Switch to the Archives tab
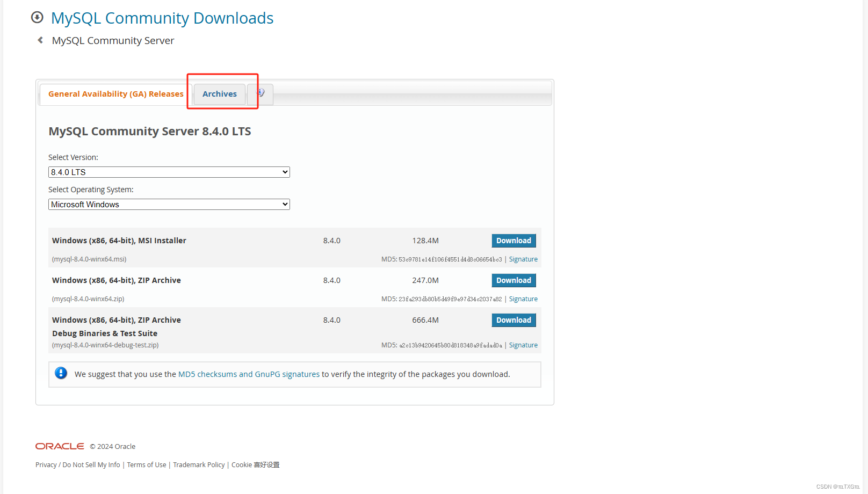This screenshot has height=494, width=868. [220, 94]
